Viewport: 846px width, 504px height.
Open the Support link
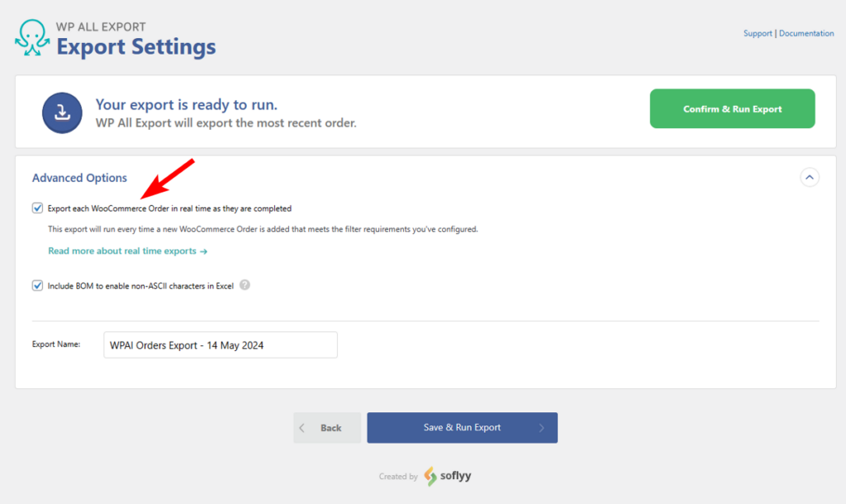[x=758, y=33]
